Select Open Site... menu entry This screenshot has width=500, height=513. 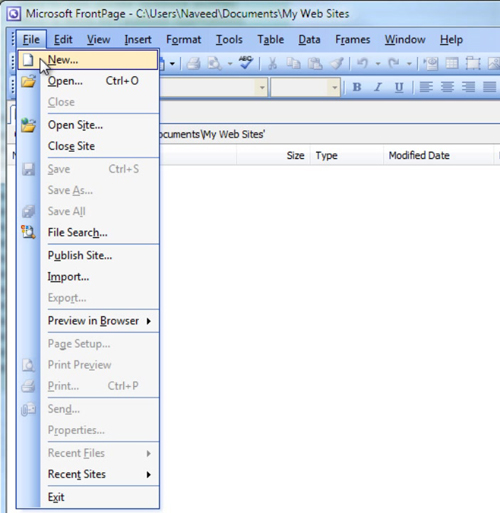pos(88,125)
